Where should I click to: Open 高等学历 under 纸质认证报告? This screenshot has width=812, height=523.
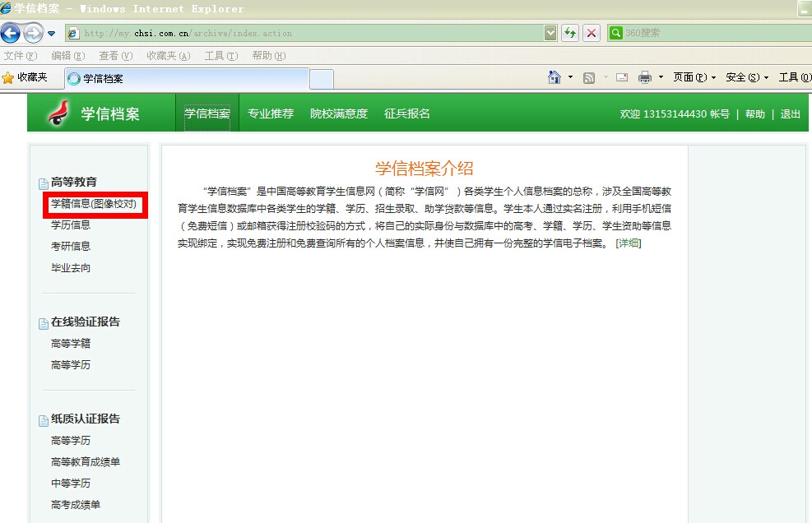71,440
